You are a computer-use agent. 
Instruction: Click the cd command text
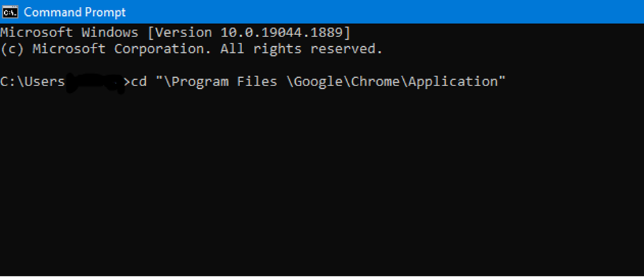(139, 81)
